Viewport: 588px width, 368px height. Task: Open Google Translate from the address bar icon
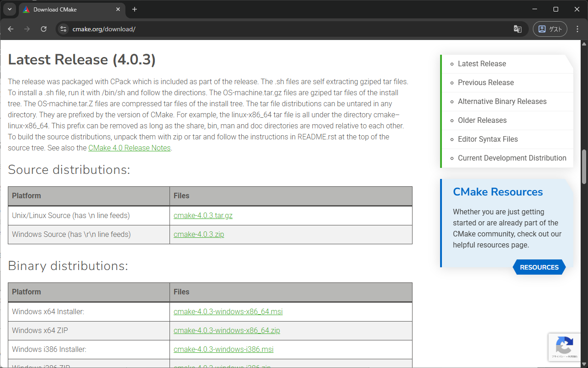pyautogui.click(x=517, y=29)
